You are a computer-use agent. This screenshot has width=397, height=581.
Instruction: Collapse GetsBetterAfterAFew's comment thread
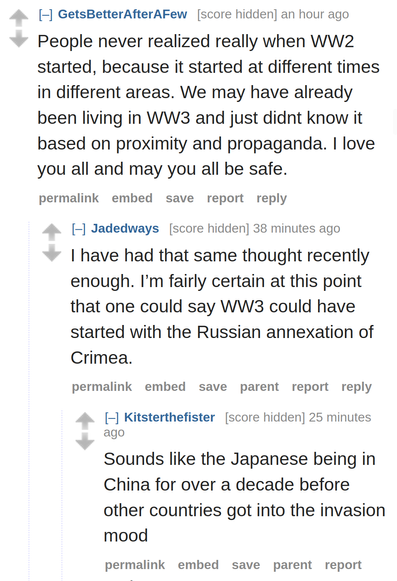46,14
